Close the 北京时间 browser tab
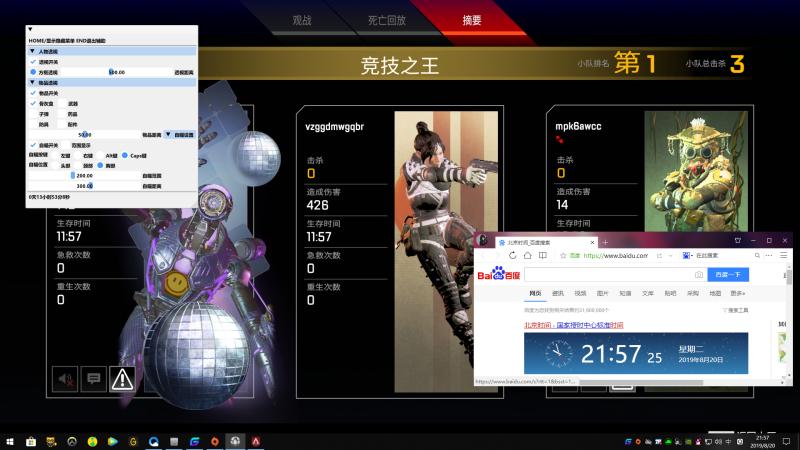This screenshot has height=450, width=800. coord(592,242)
